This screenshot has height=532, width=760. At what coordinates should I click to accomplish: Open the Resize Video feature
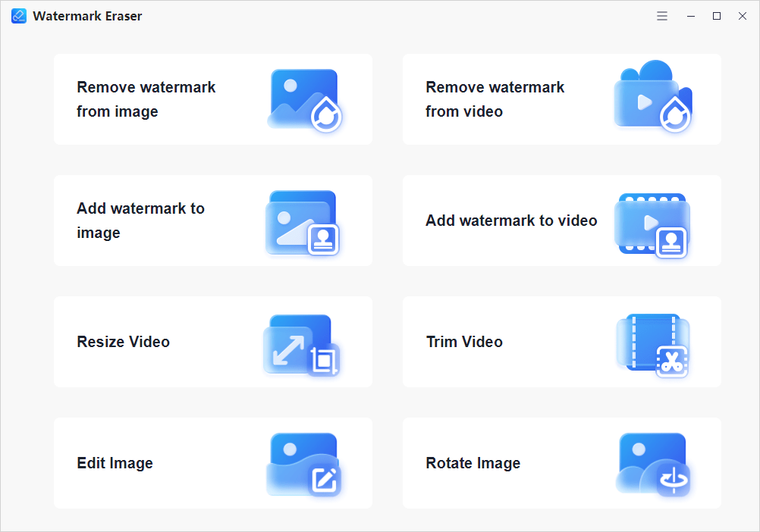point(212,342)
